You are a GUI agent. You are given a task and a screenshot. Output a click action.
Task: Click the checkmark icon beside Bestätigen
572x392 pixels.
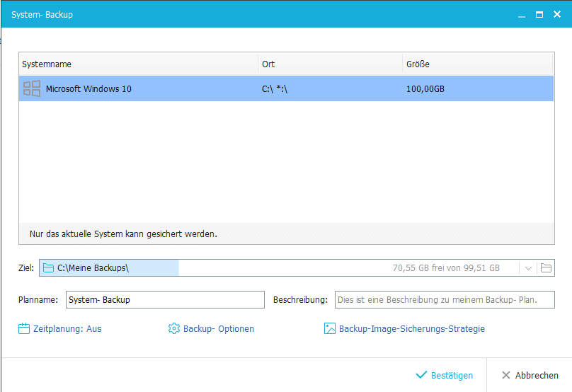(x=421, y=374)
